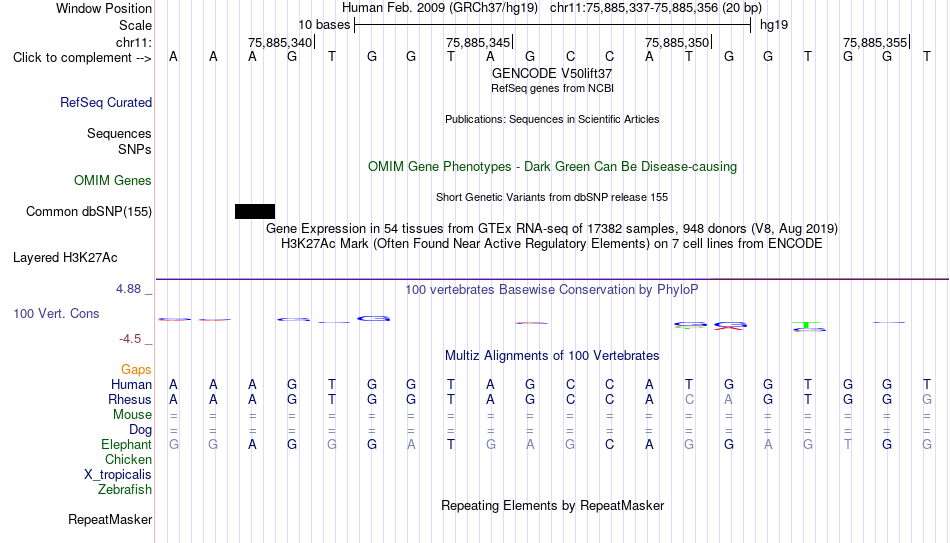Image resolution: width=950 pixels, height=543 pixels.
Task: Click the 75,885,355 ruler position
Action: click(875, 42)
